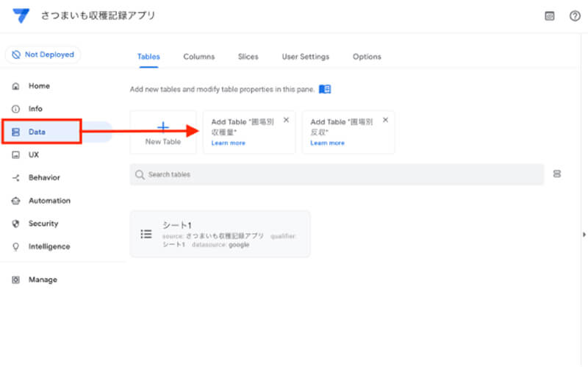This screenshot has width=588, height=367.
Task: Go to Automation in sidebar
Action: click(49, 201)
